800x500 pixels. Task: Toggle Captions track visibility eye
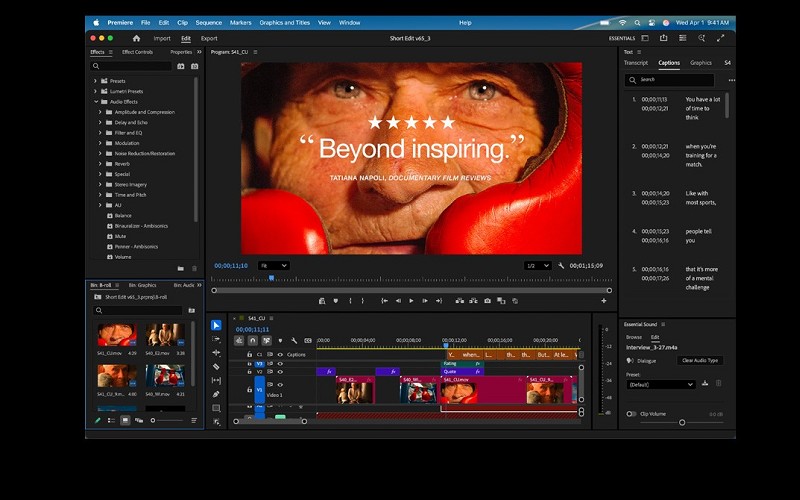(x=280, y=355)
